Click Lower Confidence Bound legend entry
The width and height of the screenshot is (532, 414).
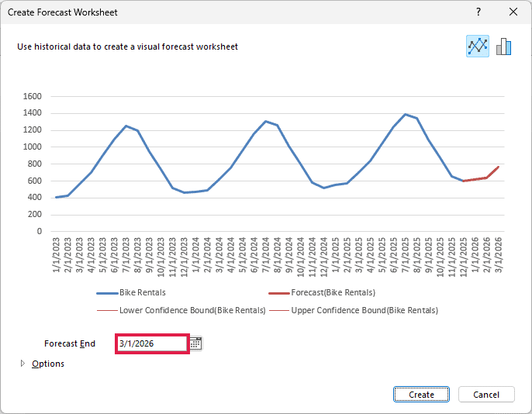tap(181, 310)
